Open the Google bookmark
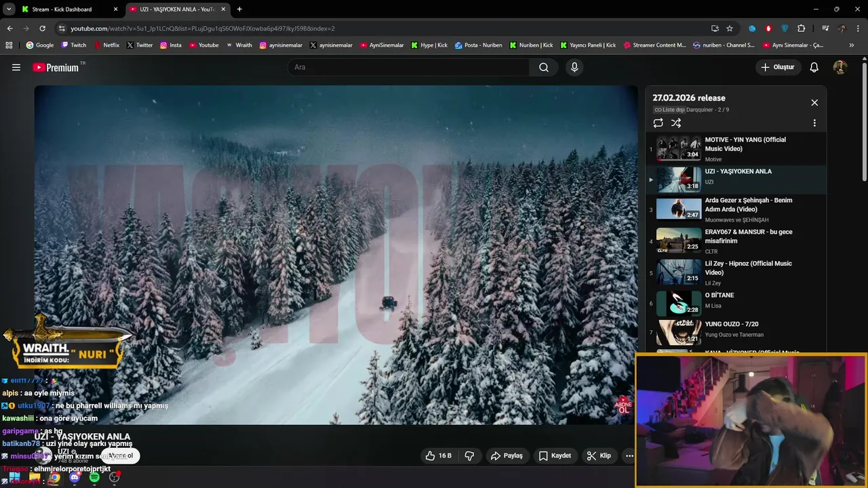The height and width of the screenshot is (488, 868). tap(39, 45)
